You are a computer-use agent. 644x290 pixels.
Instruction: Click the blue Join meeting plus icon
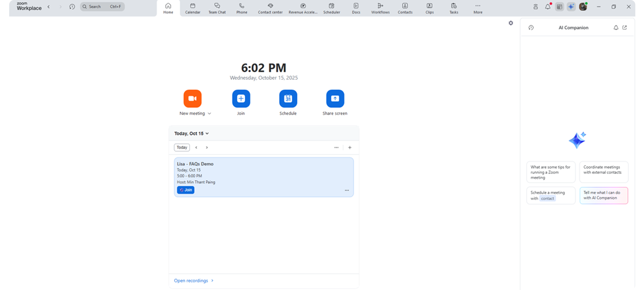pyautogui.click(x=241, y=99)
